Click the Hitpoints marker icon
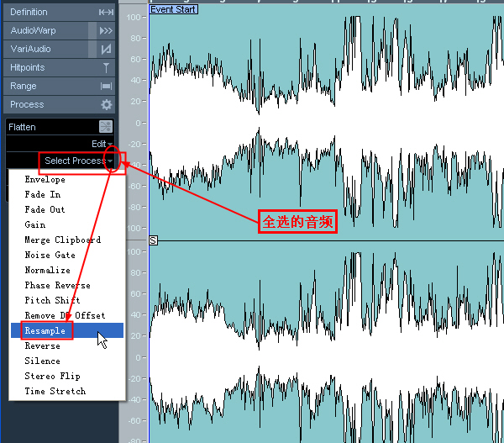The height and width of the screenshot is (443, 504). 106,67
